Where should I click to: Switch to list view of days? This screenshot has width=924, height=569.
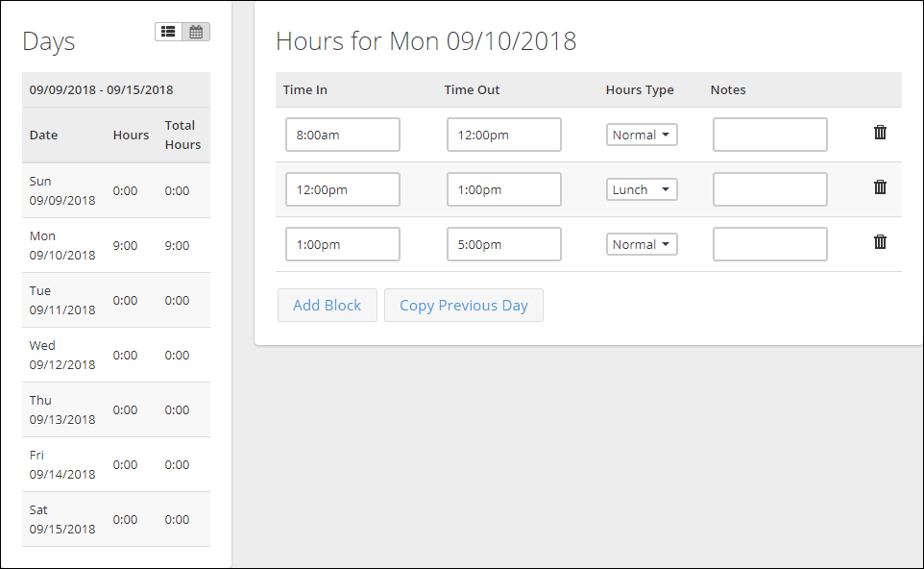click(168, 32)
